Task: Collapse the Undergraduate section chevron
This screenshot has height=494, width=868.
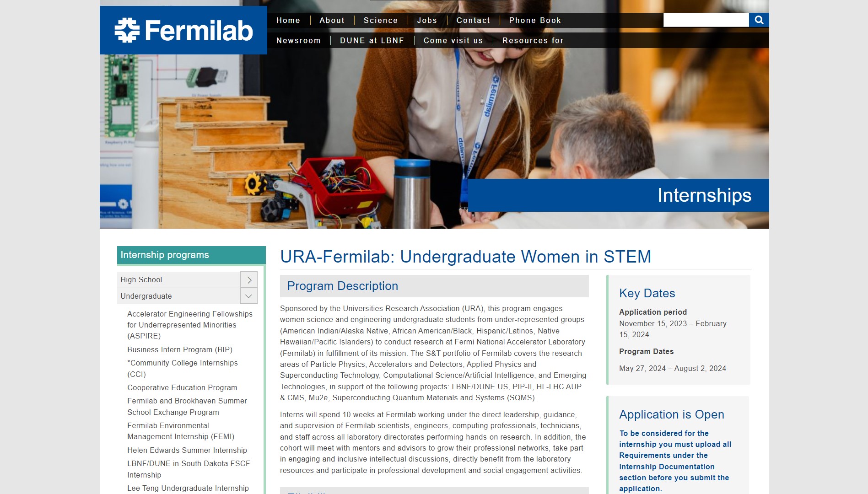Action: 249,296
